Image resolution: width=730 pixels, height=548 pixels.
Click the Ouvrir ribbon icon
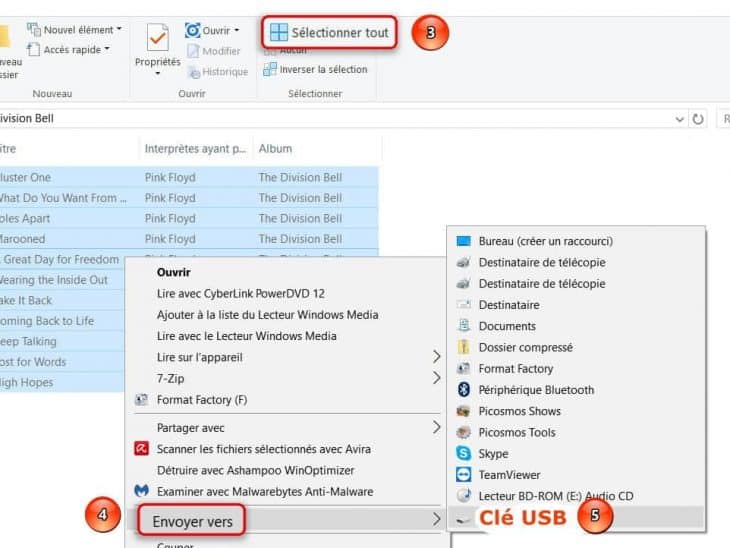[193, 31]
